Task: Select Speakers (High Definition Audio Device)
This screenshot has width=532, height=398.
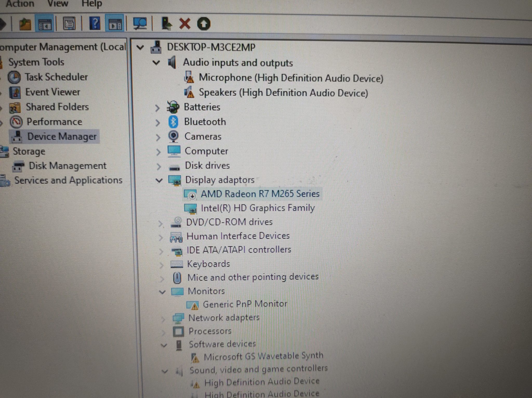Action: 283,93
